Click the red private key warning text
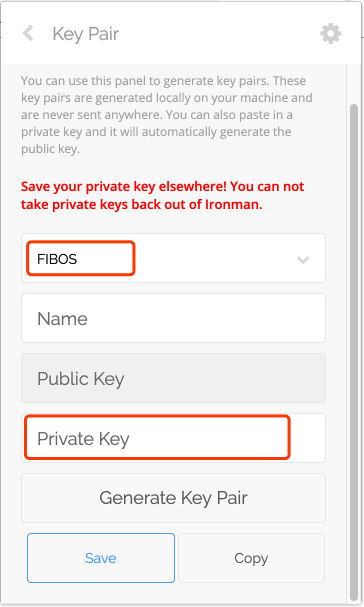This screenshot has height=607, width=364. [162, 195]
